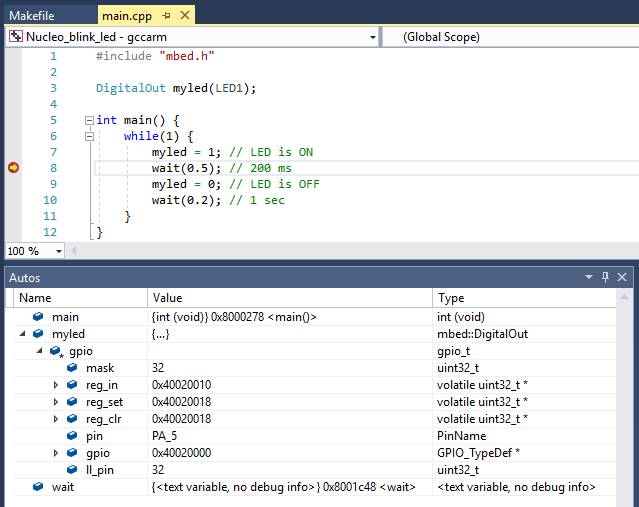Click the project icon in the Nucleo_blink_led dropdown
The image size is (639, 507).
[x=15, y=37]
